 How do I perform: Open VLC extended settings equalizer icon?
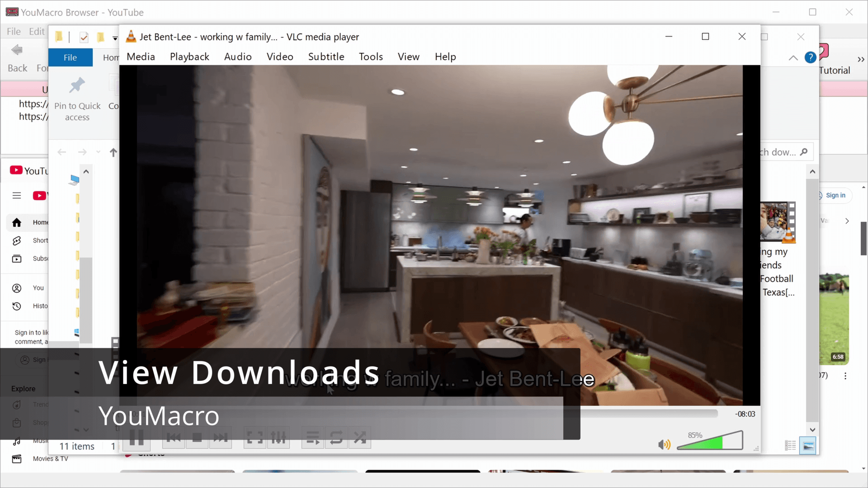278,437
